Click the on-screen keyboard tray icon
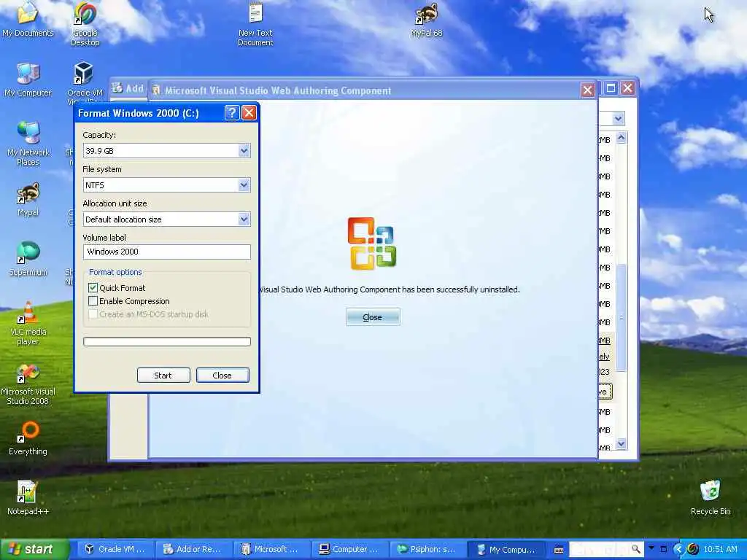747x560 pixels. click(558, 550)
